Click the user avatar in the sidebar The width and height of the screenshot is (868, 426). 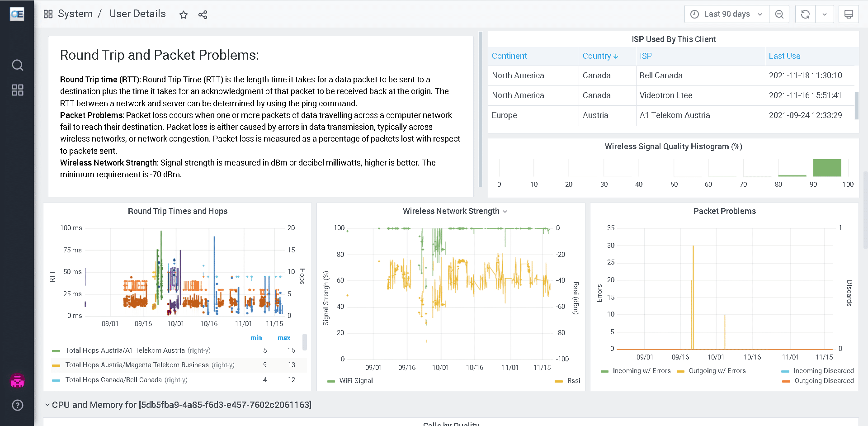coord(17,381)
